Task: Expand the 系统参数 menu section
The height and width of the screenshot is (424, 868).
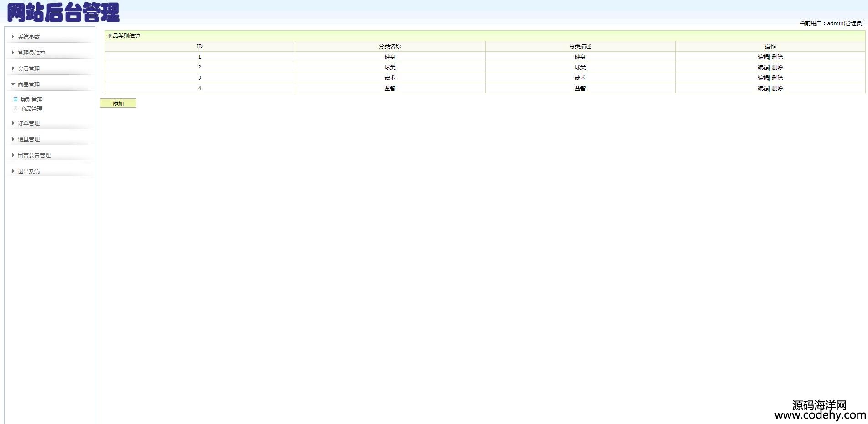Action: coord(28,37)
